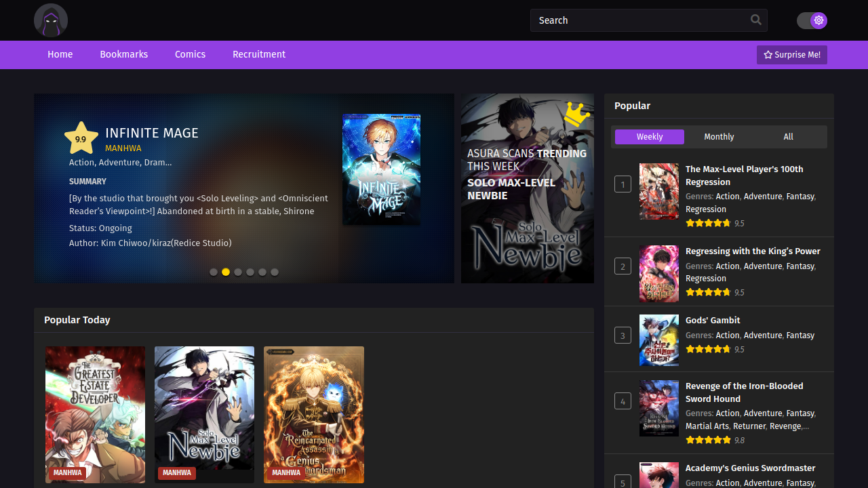
Task: Click the author Kim Chiwoo/kiraz text
Action: [x=151, y=243]
